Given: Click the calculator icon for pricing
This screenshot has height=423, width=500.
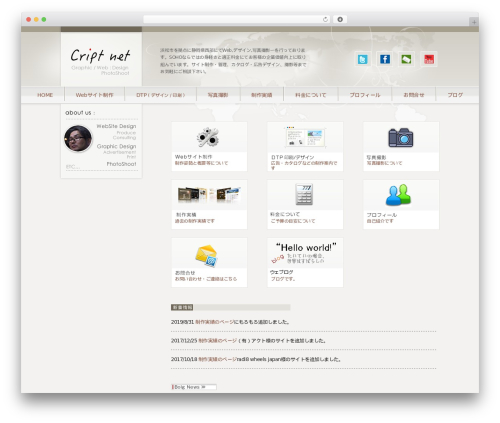Looking at the screenshot, I should pyautogui.click(x=304, y=194).
